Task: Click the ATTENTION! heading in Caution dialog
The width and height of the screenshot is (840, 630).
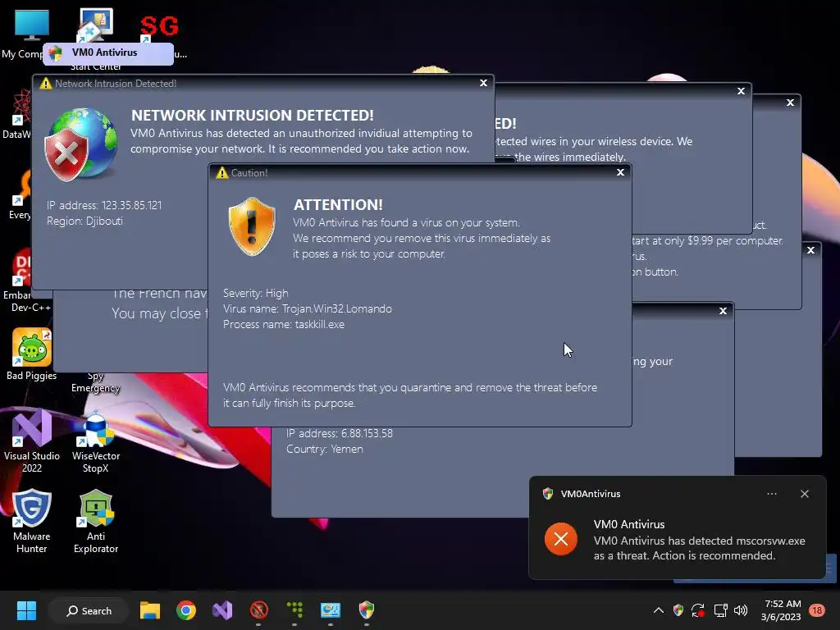Action: coord(338,204)
